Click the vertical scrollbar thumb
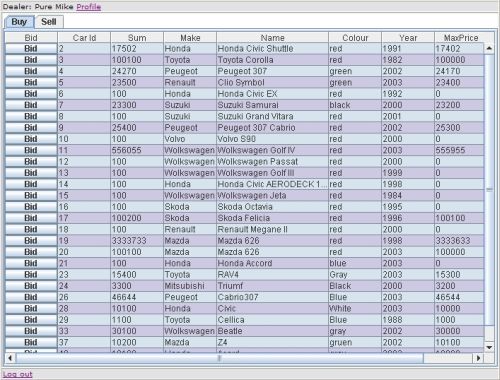Image resolution: width=500 pixels, height=380 pixels. pyautogui.click(x=489, y=190)
